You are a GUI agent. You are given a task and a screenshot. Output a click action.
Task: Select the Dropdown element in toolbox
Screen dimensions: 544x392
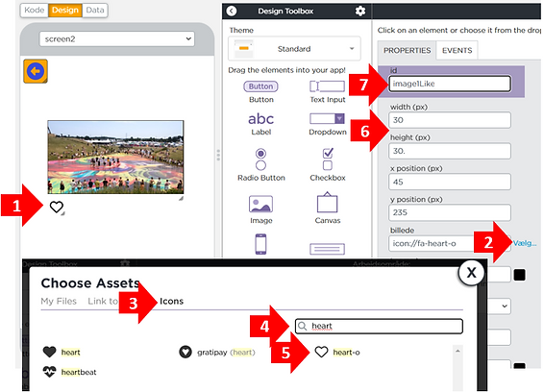pyautogui.click(x=327, y=118)
